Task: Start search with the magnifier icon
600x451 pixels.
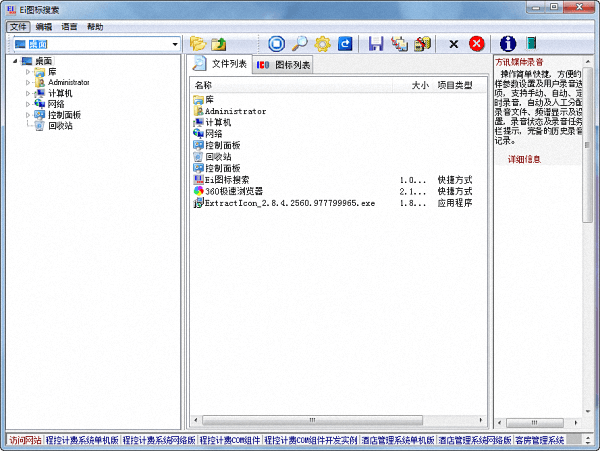Action: [299, 44]
